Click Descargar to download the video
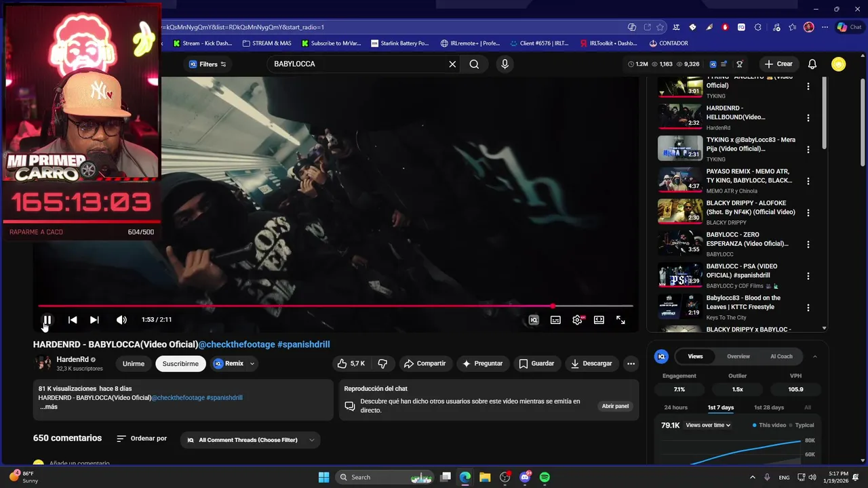868x488 pixels. tap(591, 363)
